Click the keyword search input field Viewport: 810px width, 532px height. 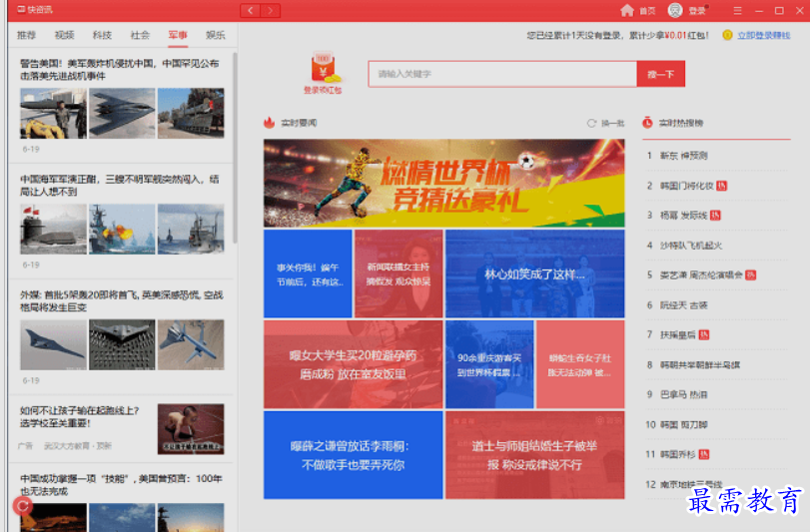point(501,74)
